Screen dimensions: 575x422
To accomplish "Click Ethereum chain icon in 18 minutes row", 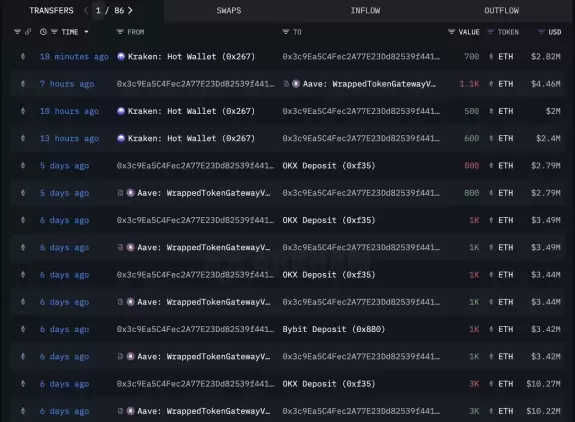I will coord(23,56).
